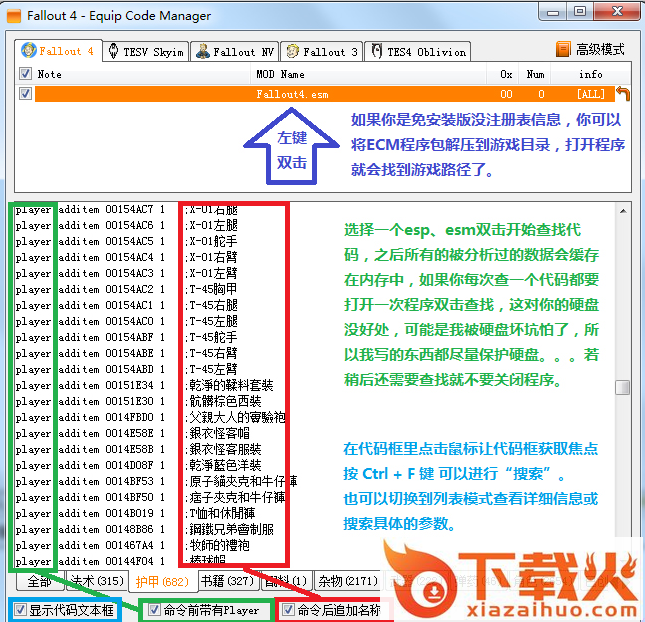Select the Fallout4.esm mod row

[x=324, y=94]
